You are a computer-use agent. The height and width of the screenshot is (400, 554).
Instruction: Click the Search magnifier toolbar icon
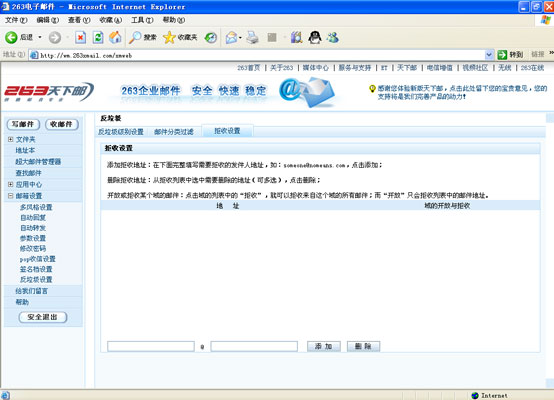(x=135, y=37)
